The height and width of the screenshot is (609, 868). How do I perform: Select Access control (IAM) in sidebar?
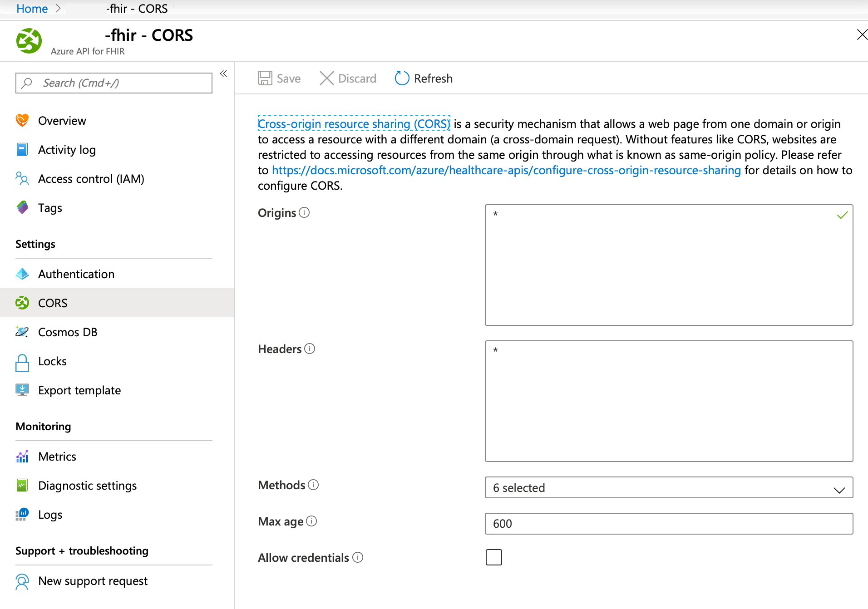click(x=91, y=179)
